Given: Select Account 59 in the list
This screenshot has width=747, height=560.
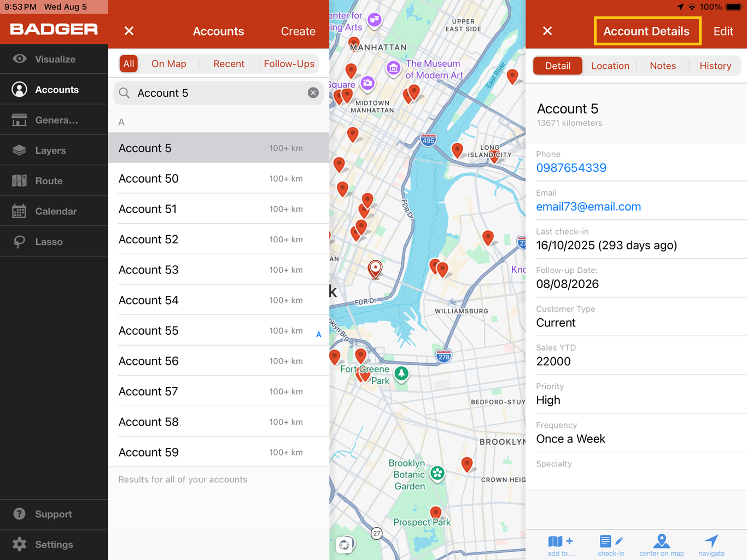Looking at the screenshot, I should coord(219,452).
